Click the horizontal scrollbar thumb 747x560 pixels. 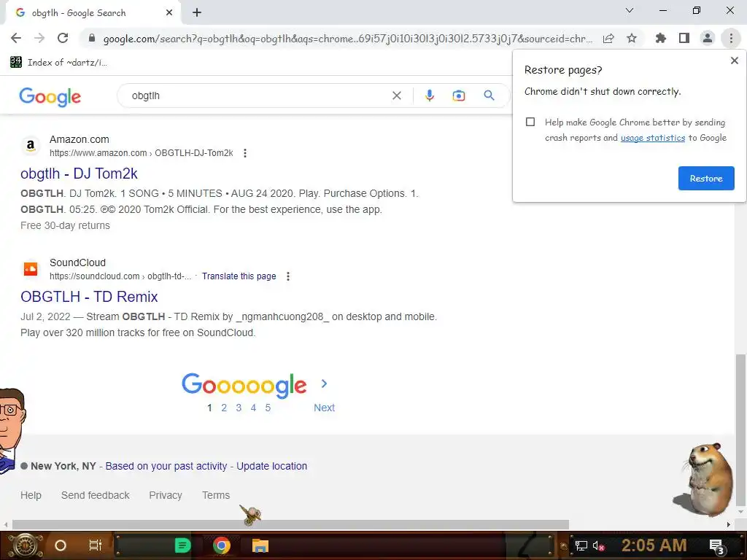tap(290, 524)
